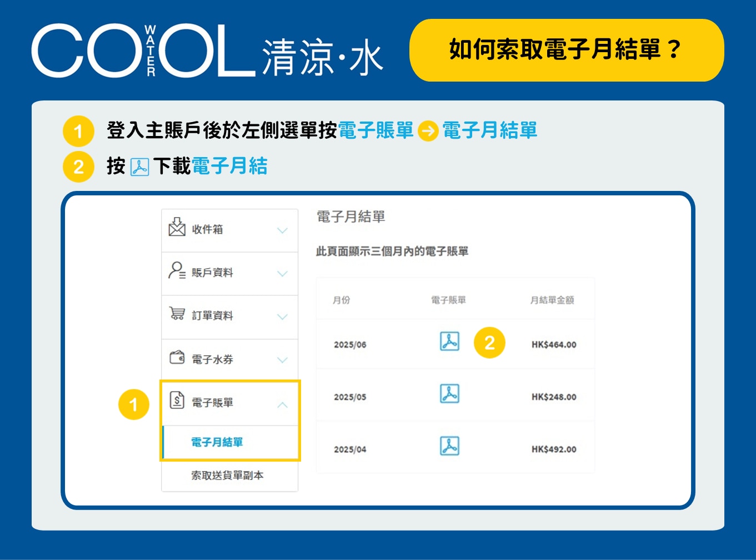Select the 電子月結單 submenu item
Image resolution: width=756 pixels, height=560 pixels.
pos(229,442)
